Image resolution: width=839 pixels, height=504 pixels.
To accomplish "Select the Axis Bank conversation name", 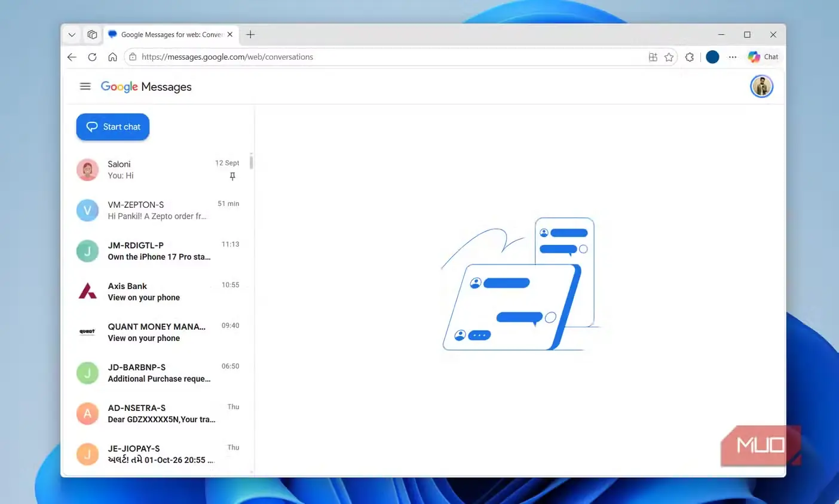I will coord(127,286).
